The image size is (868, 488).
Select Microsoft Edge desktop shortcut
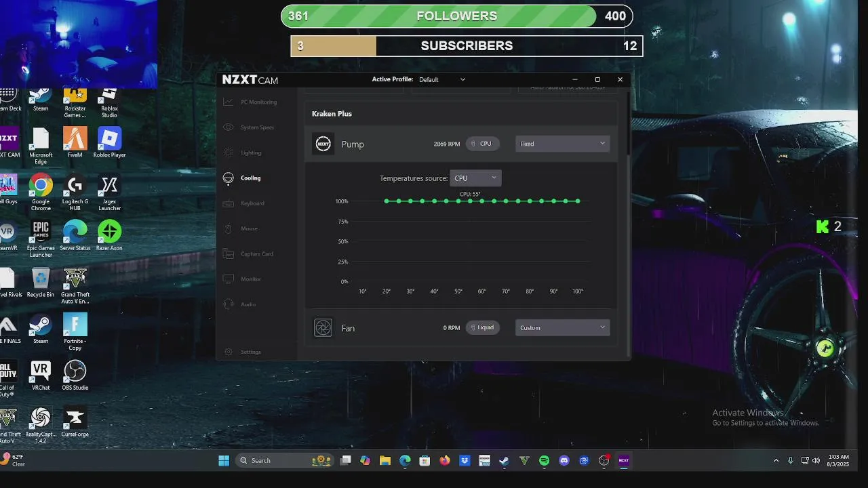(41, 146)
